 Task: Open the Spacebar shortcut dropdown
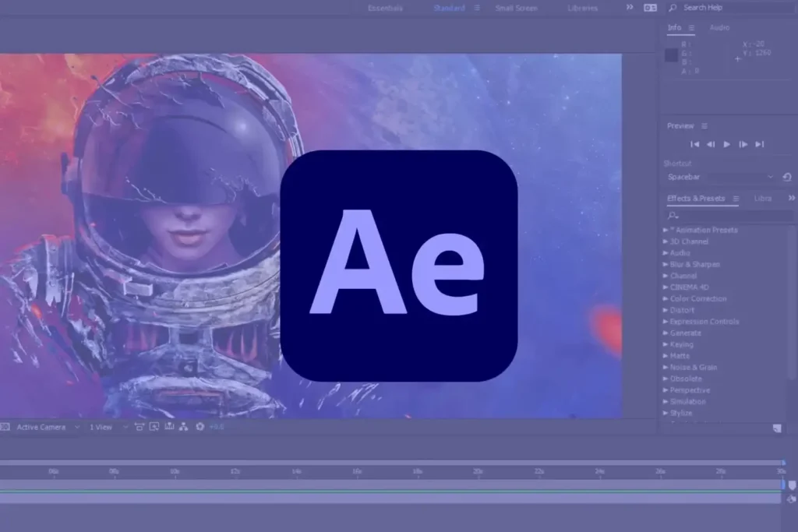click(720, 177)
